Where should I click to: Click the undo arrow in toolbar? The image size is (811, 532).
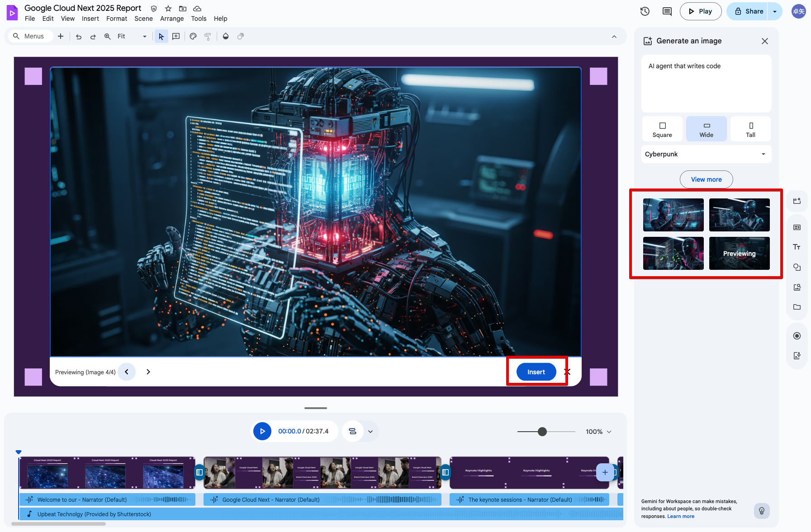tap(79, 37)
